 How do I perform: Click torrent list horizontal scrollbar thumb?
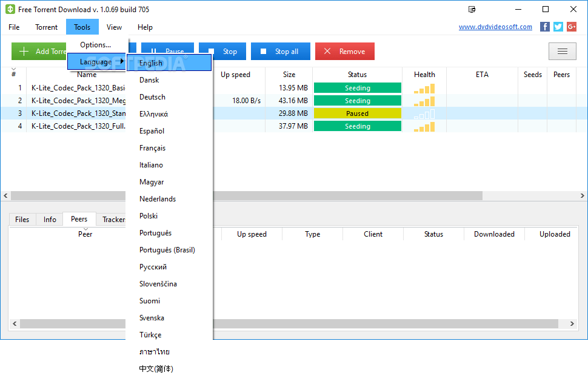click(247, 195)
